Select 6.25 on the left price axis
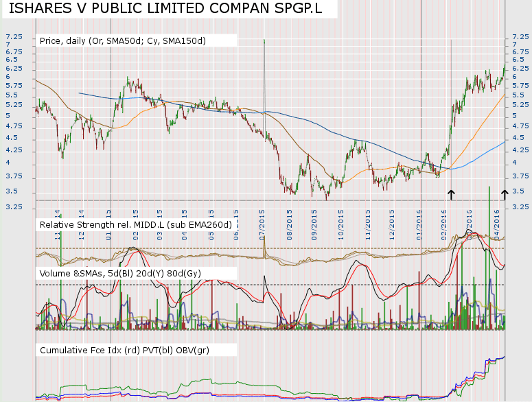The width and height of the screenshot is (532, 402). pyautogui.click(x=14, y=69)
